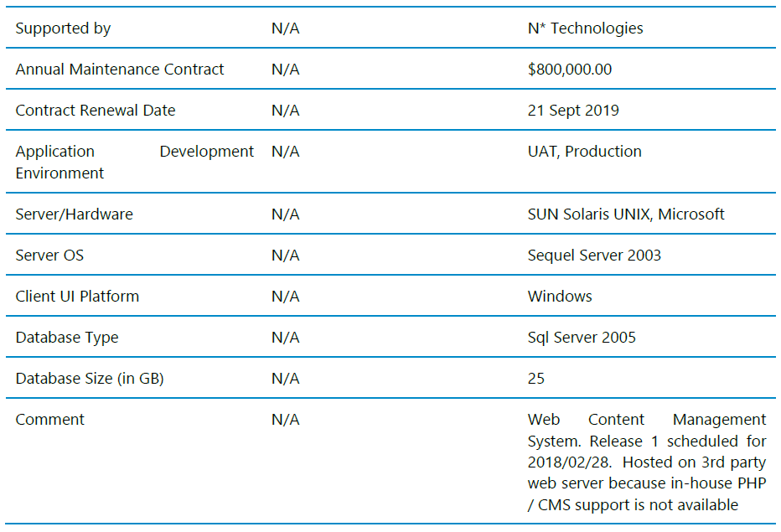Select the '21 Sept 2019' date cell
The image size is (781, 532).
[x=573, y=111]
